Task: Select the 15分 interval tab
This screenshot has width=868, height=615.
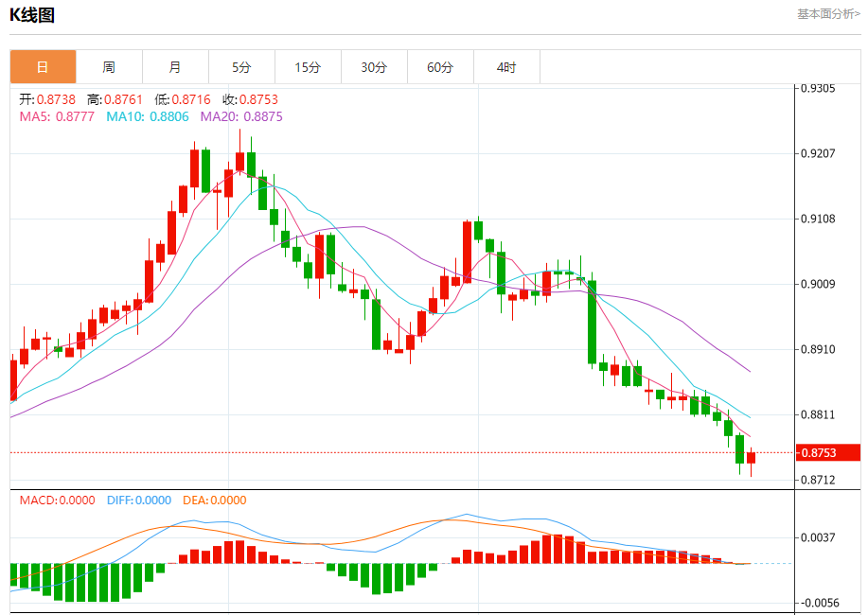Action: click(308, 67)
